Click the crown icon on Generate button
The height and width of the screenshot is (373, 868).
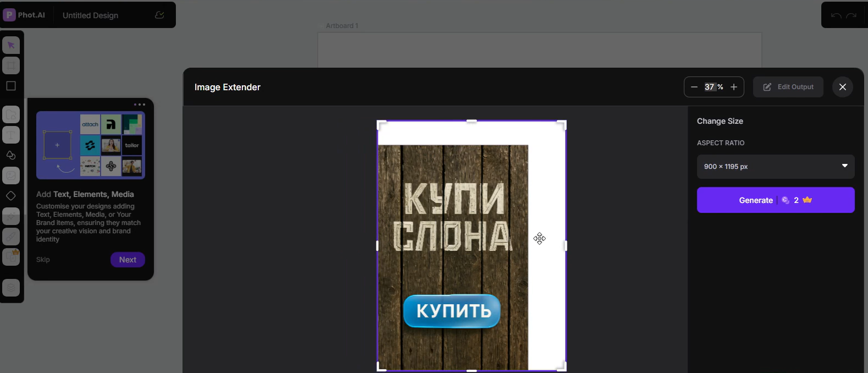click(x=807, y=200)
